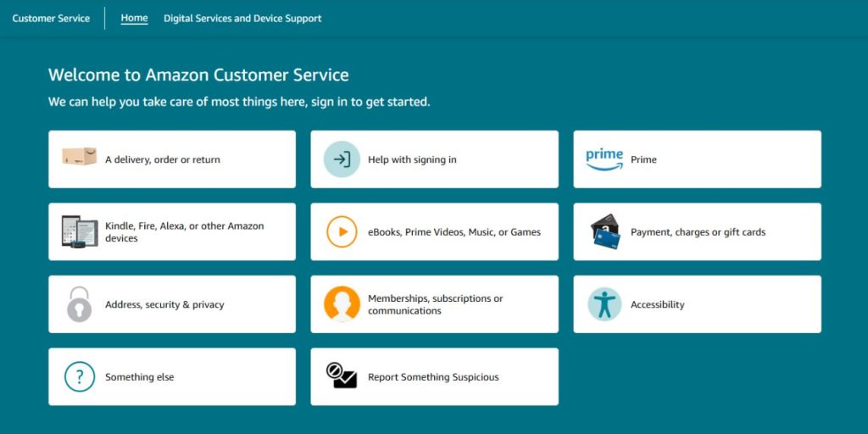Select 'Address, security & privacy' label
868x434 pixels.
tap(164, 304)
